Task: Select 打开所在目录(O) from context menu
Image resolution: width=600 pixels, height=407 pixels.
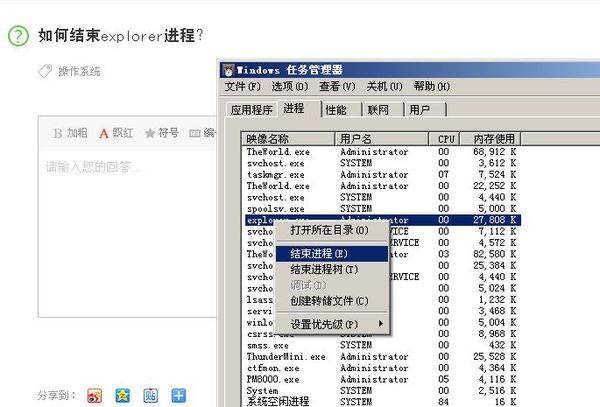Action: pyautogui.click(x=329, y=230)
